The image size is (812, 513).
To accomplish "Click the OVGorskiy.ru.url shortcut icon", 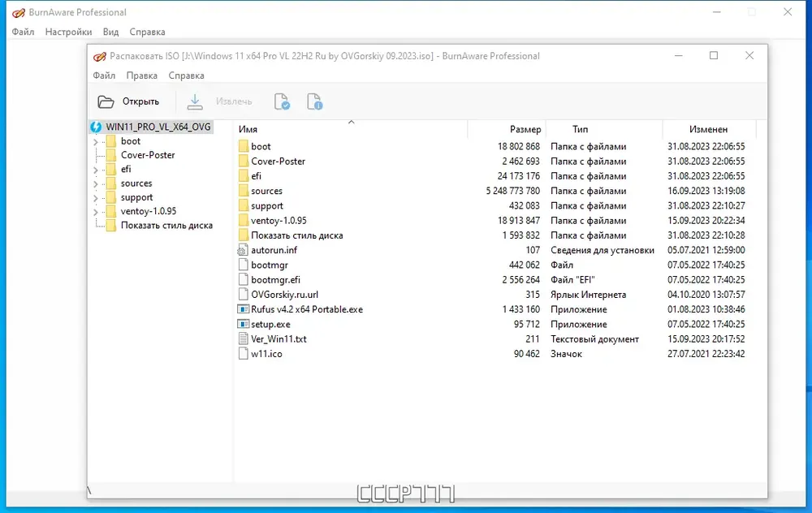I will pyautogui.click(x=243, y=295).
